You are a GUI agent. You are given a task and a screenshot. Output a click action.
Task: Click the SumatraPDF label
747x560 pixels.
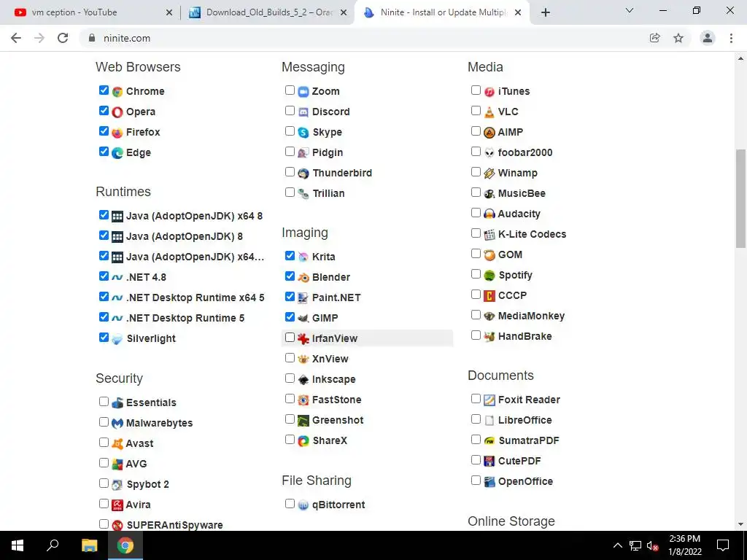(x=529, y=441)
